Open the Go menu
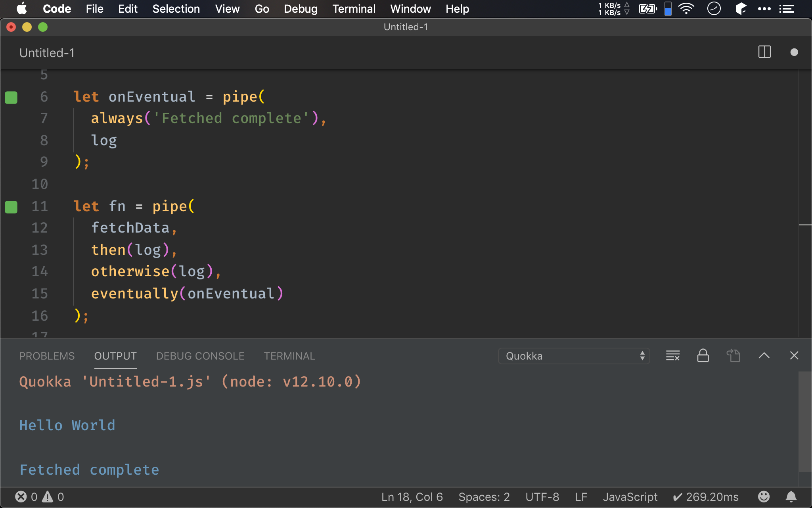Screen dimensions: 812x508 click(x=262, y=9)
